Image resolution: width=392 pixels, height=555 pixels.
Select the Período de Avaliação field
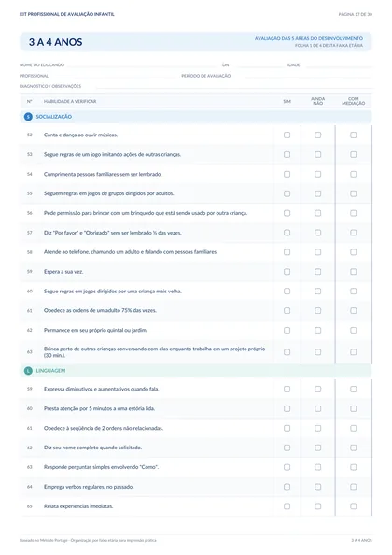point(308,76)
